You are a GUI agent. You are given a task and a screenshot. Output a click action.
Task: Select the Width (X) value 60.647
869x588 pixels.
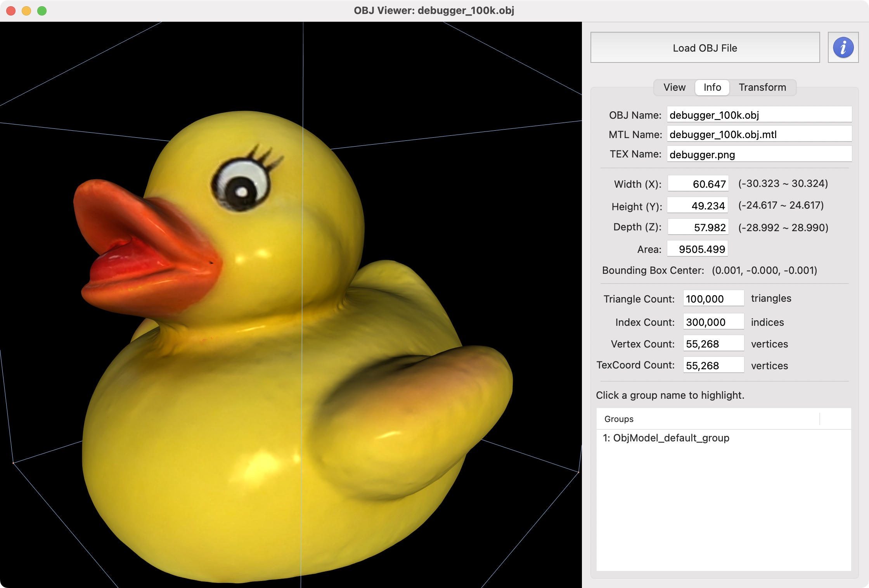(698, 183)
